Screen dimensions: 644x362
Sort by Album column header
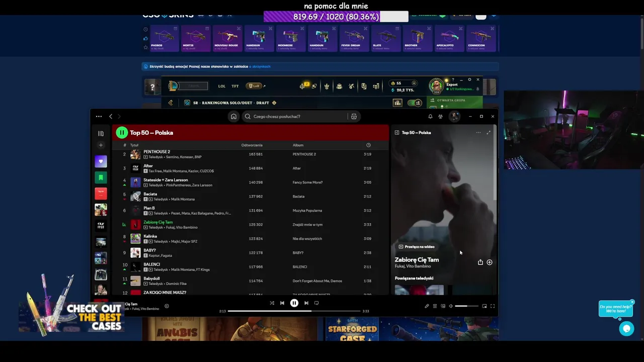tap(298, 145)
